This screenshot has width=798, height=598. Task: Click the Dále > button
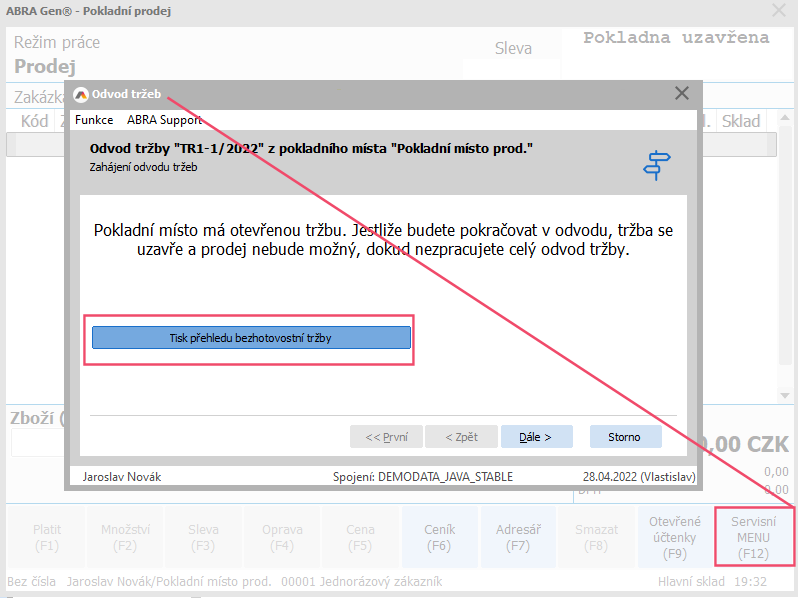pos(537,437)
